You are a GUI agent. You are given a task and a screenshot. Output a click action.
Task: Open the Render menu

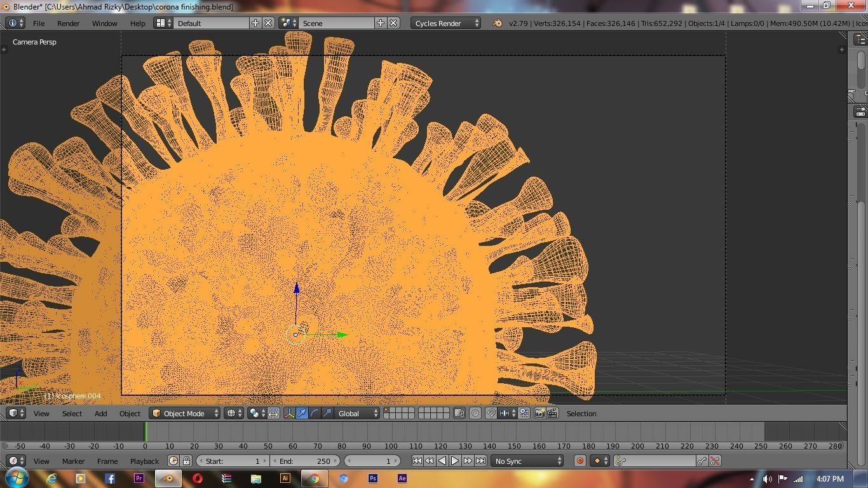pos(69,23)
